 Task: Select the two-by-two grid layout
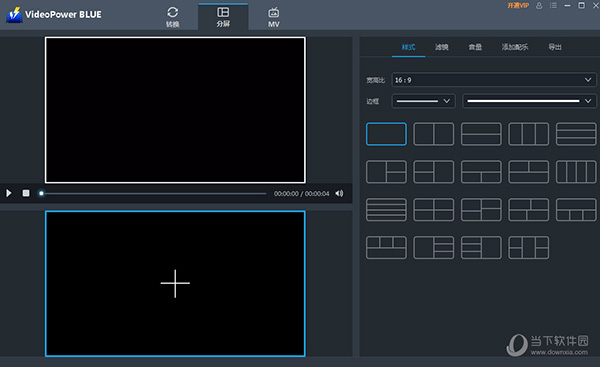click(x=434, y=210)
